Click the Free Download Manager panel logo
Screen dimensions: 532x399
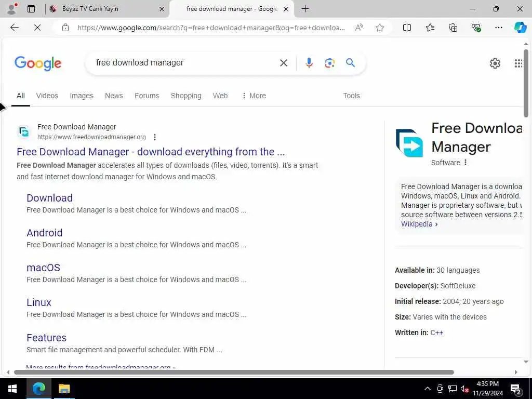coord(409,143)
